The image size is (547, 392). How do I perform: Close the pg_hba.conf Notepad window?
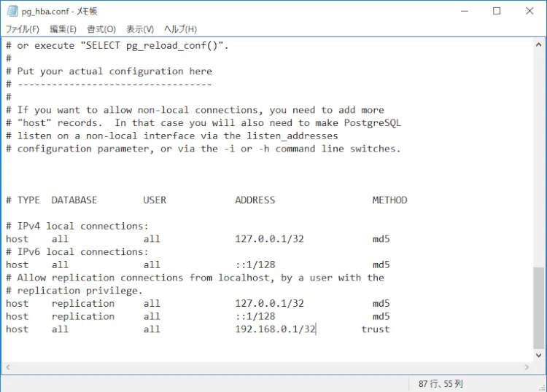click(x=530, y=11)
